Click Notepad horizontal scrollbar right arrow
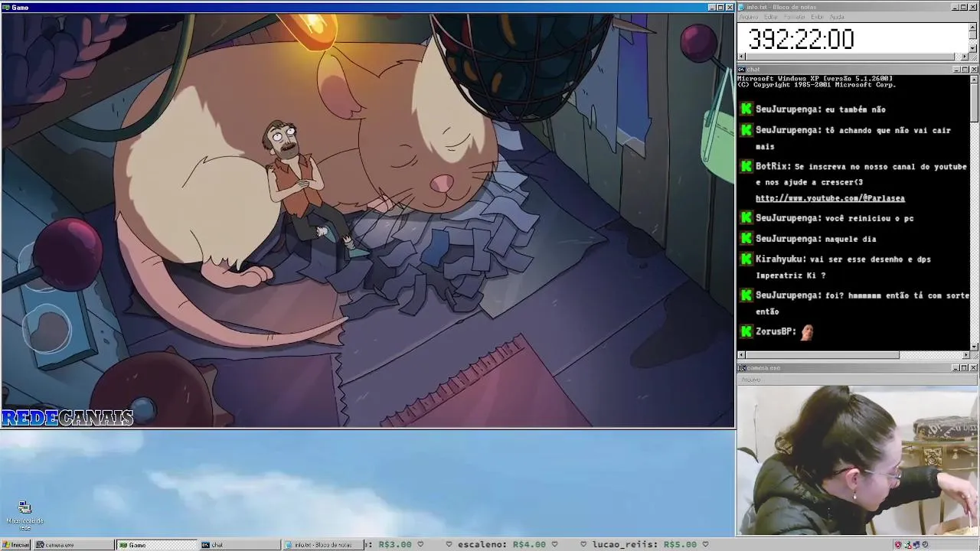The image size is (980, 551). pyautogui.click(x=965, y=56)
